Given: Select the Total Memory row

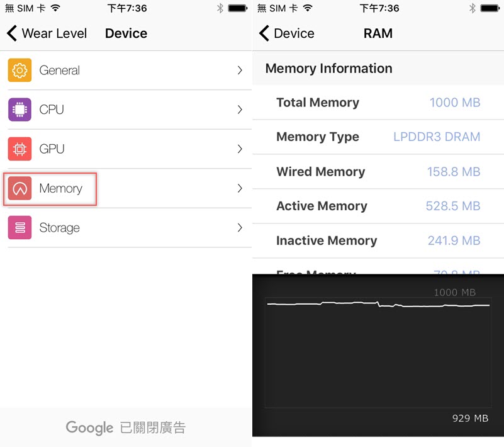Looking at the screenshot, I should (x=378, y=103).
